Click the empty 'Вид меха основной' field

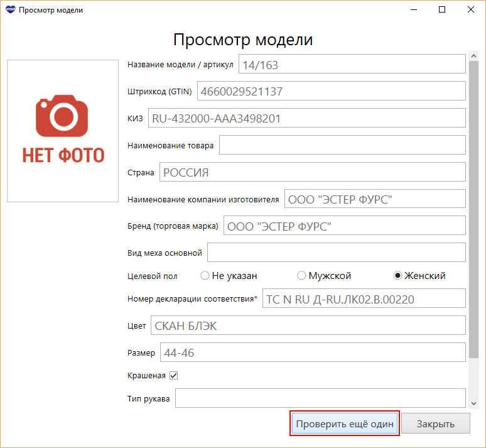pyautogui.click(x=337, y=253)
